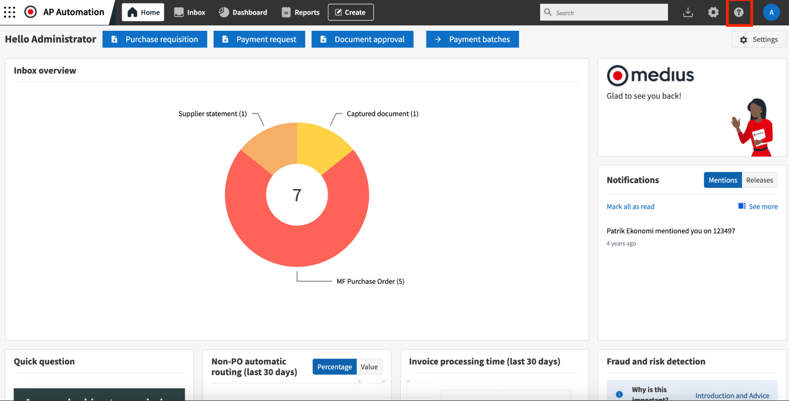Click the download icon in top bar
789x401 pixels.
pos(688,13)
